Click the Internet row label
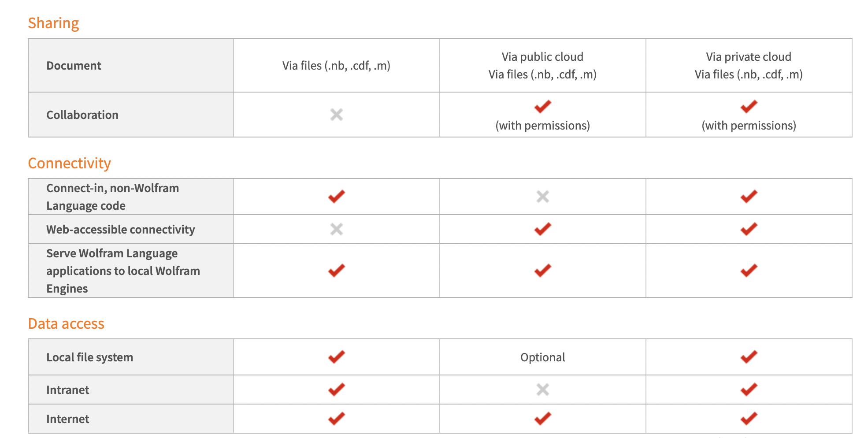 [67, 419]
